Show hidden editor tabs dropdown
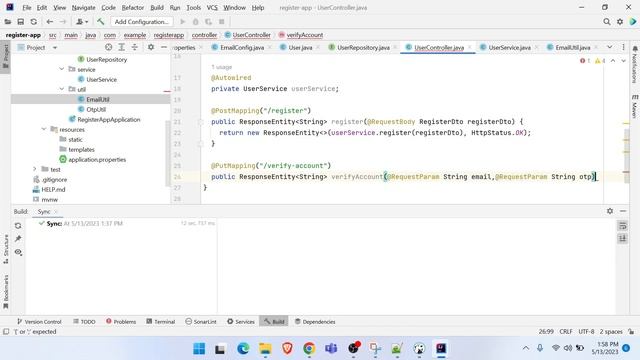The height and width of the screenshot is (360, 640). coord(609,47)
